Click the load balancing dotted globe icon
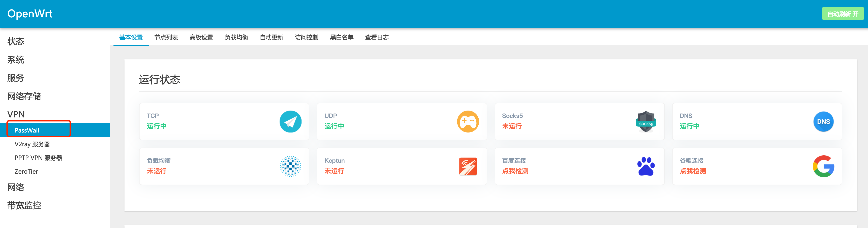This screenshot has height=228, width=868. coord(290,166)
